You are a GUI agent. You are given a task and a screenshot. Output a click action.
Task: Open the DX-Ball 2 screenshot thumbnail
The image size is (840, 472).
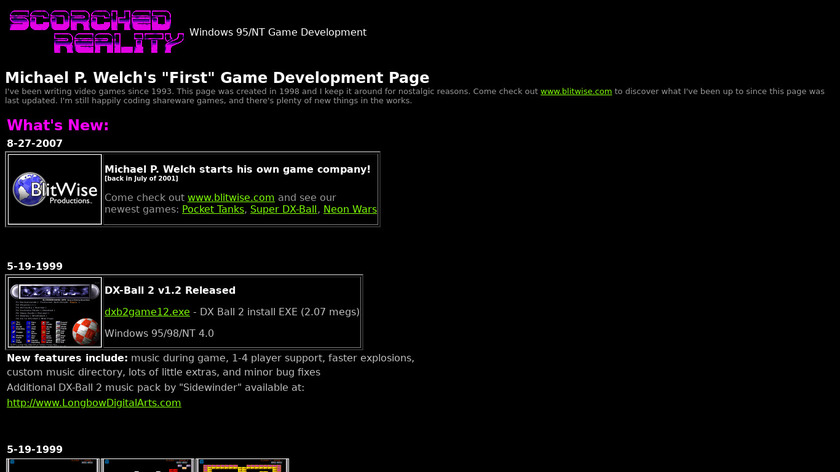coord(55,312)
